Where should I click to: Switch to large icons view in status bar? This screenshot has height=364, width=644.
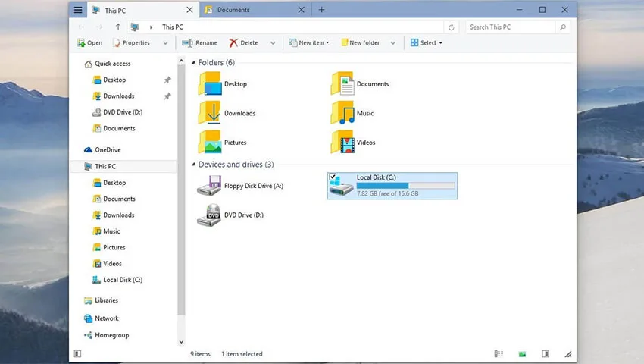coord(522,353)
